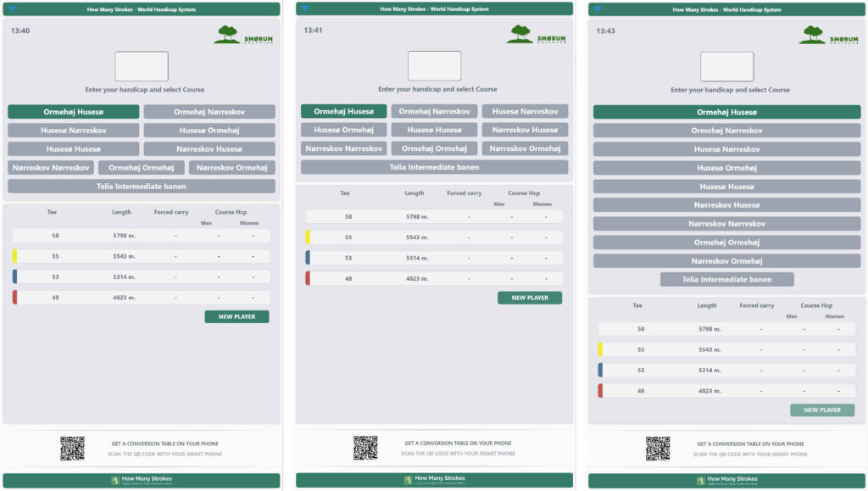868x491 pixels.
Task: Choose Nørreskov Ormehøj in the 13:43 screen
Action: (x=726, y=260)
